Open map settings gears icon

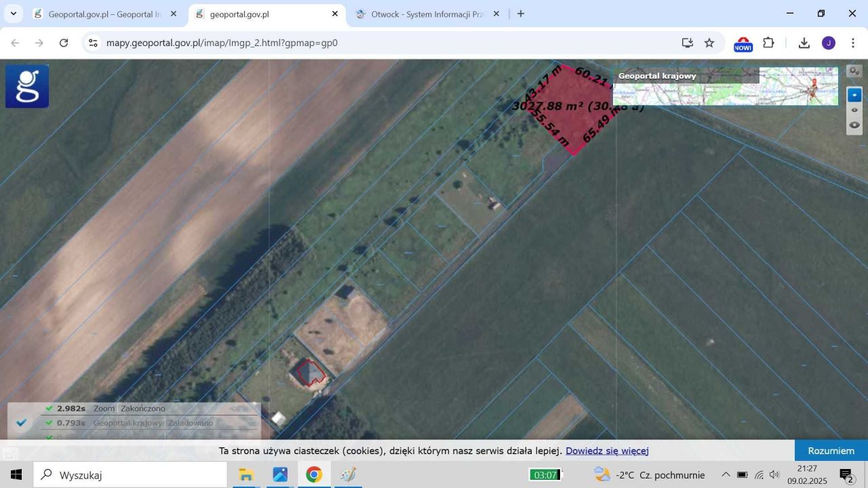tap(854, 71)
